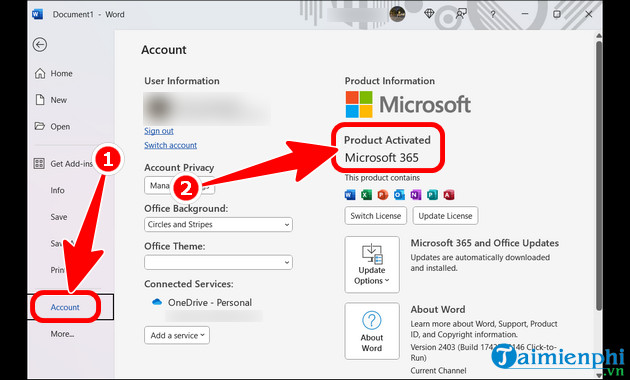630x380 pixels.
Task: Click More... at sidebar bottom
Action: point(62,334)
